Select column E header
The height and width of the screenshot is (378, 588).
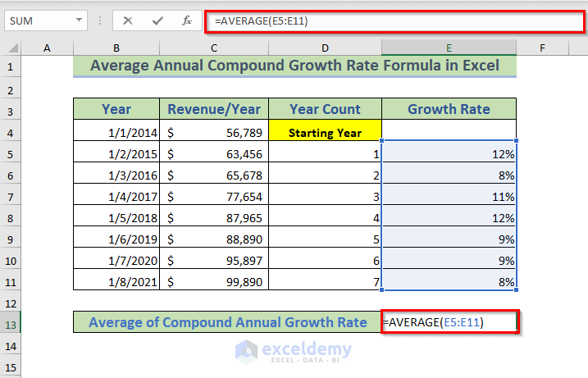coord(449,48)
